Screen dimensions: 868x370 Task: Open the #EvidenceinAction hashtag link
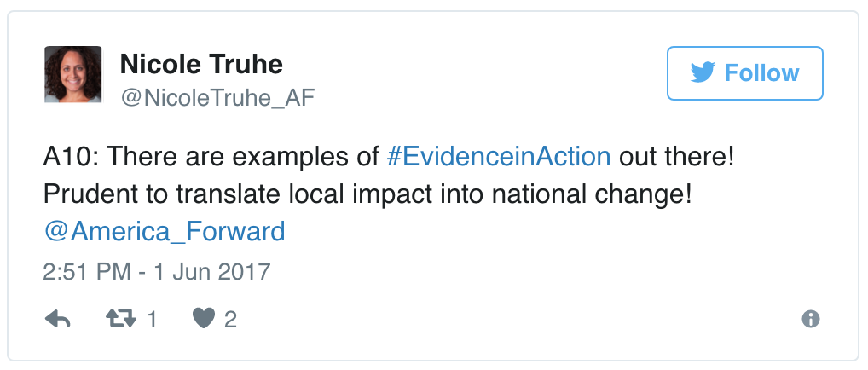click(x=499, y=158)
